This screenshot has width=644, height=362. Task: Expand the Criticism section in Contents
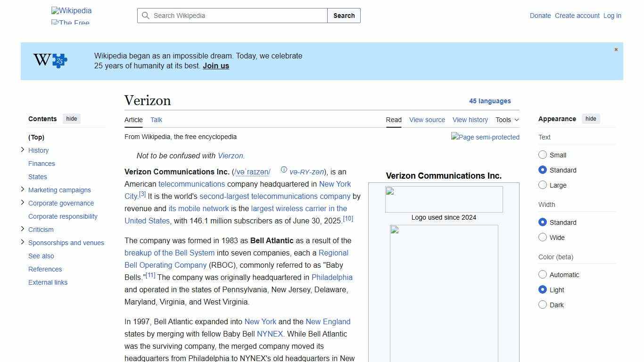(x=23, y=229)
